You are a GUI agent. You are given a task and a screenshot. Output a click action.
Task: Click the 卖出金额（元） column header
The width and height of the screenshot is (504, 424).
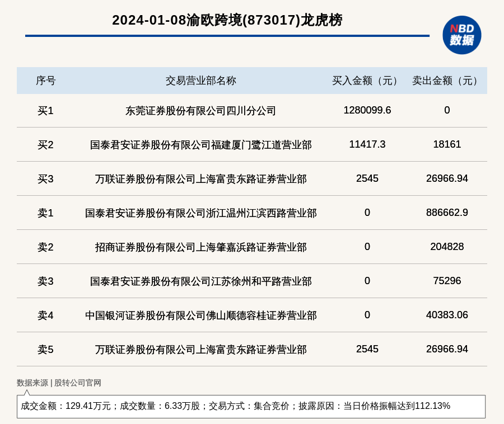coord(447,81)
